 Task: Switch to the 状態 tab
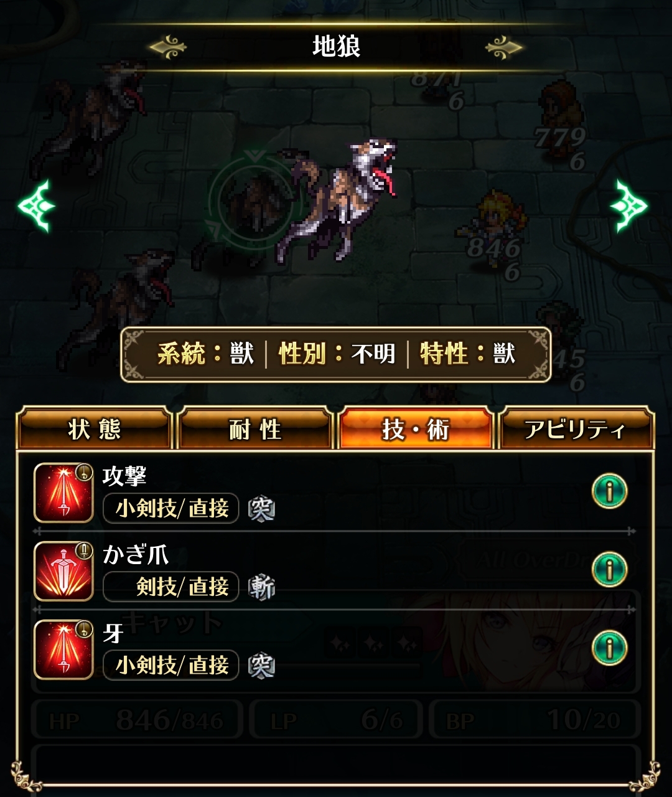click(94, 429)
